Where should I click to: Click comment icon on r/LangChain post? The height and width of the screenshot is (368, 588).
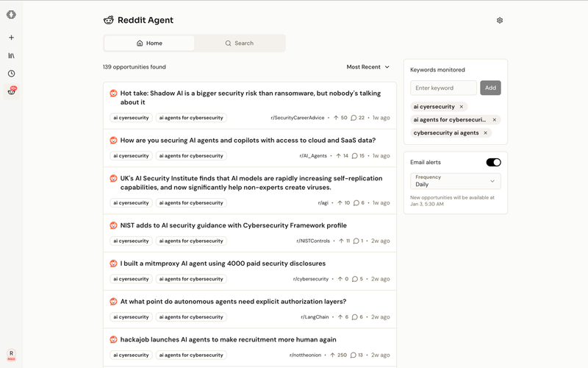point(355,317)
